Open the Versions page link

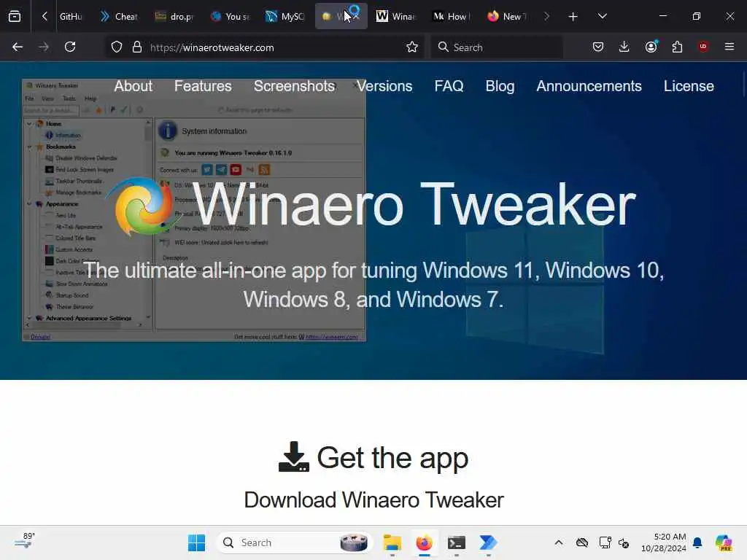click(384, 86)
